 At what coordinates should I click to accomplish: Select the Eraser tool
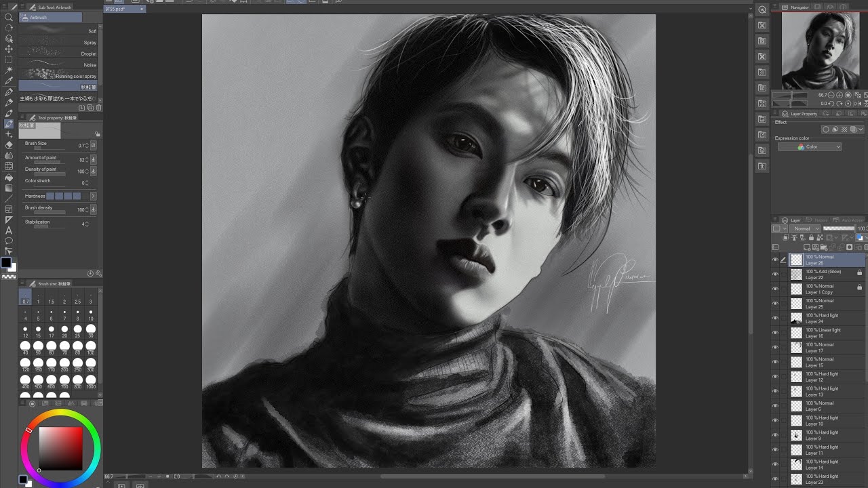[x=9, y=145]
